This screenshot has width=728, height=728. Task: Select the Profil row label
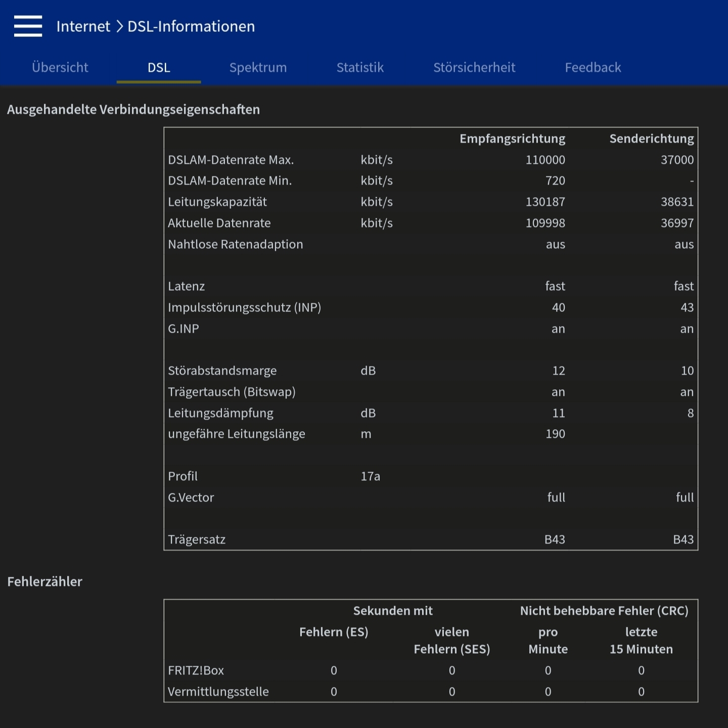coord(183,476)
